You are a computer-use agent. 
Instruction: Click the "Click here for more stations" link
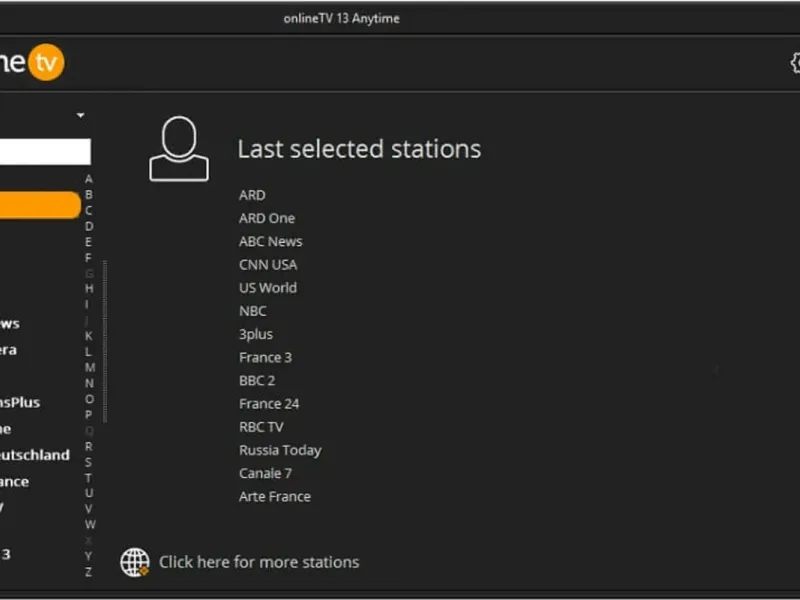tap(258, 562)
